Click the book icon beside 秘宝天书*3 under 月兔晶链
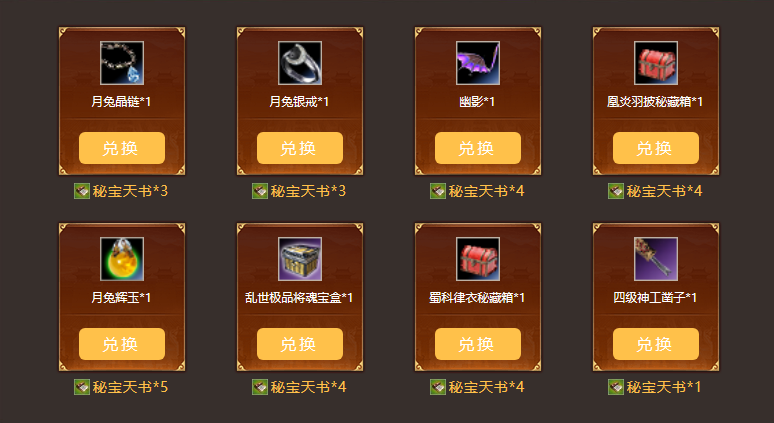Screen dimensions: 774x423 (x=82, y=191)
